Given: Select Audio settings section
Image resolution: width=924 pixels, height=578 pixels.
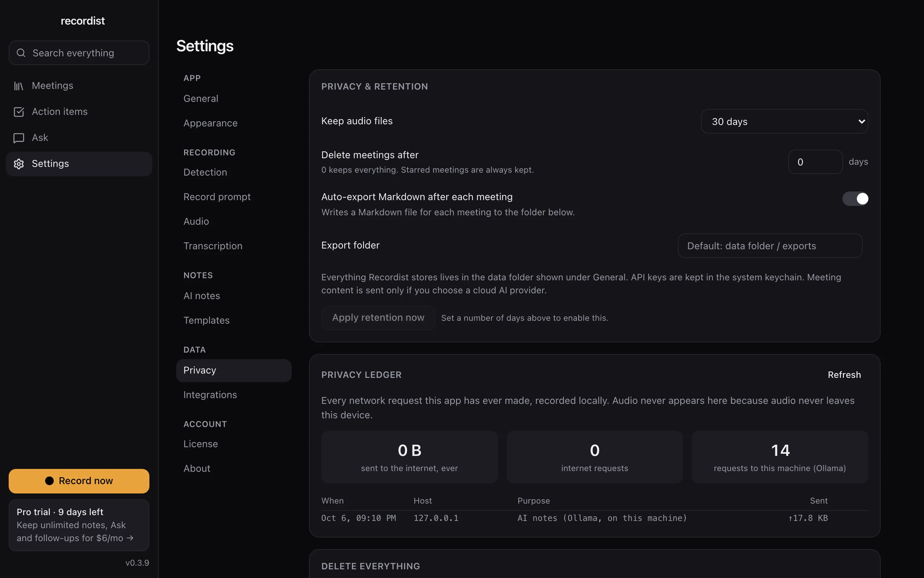Looking at the screenshot, I should [234, 221].
